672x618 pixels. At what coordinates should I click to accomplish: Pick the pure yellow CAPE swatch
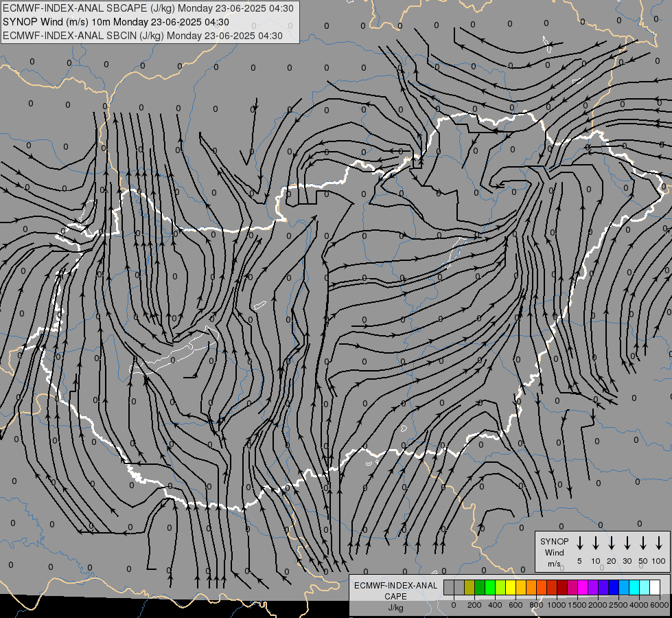tap(511, 588)
